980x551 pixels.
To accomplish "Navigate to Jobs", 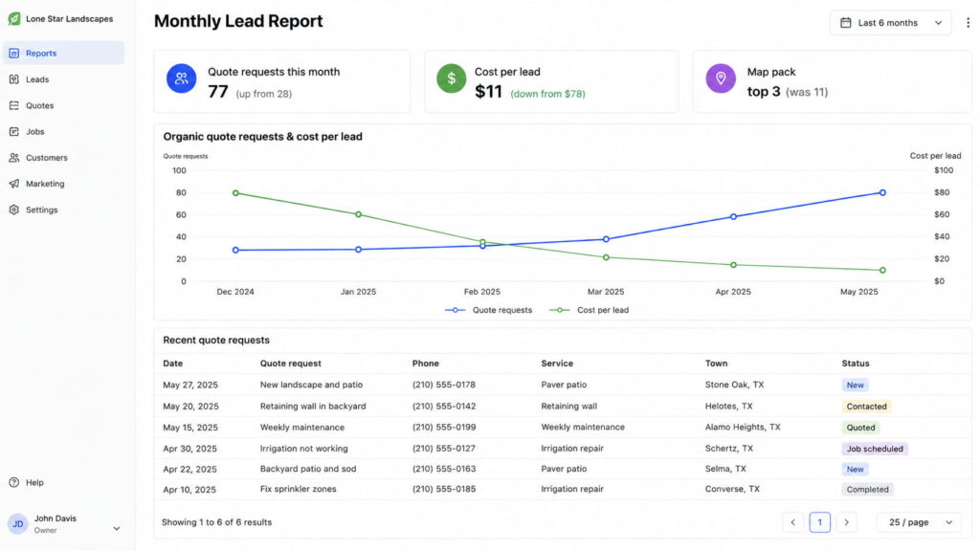I will coord(63,132).
